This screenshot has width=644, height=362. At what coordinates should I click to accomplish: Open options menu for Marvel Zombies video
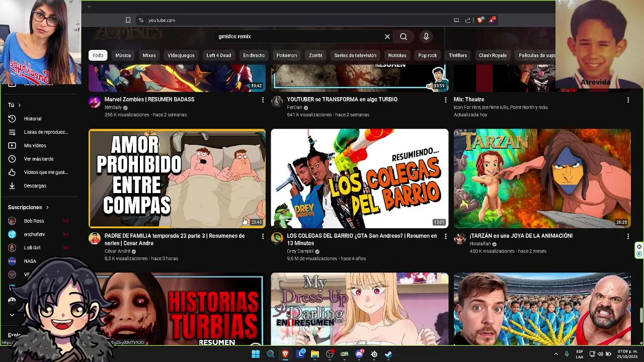click(263, 100)
